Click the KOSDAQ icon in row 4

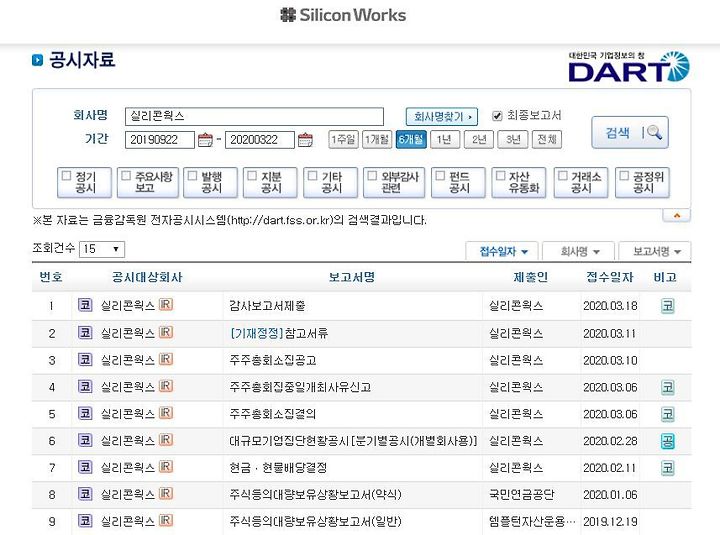85,386
